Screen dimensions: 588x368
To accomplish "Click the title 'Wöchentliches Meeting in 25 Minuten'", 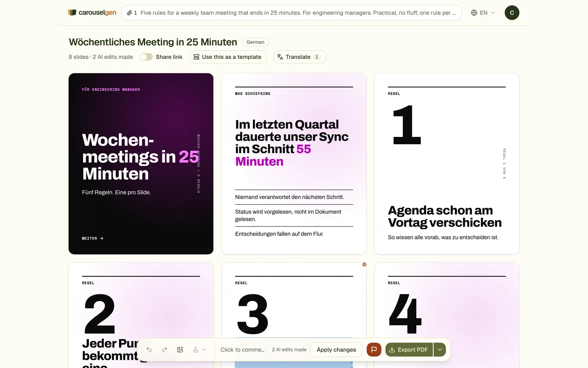I will 153,42.
